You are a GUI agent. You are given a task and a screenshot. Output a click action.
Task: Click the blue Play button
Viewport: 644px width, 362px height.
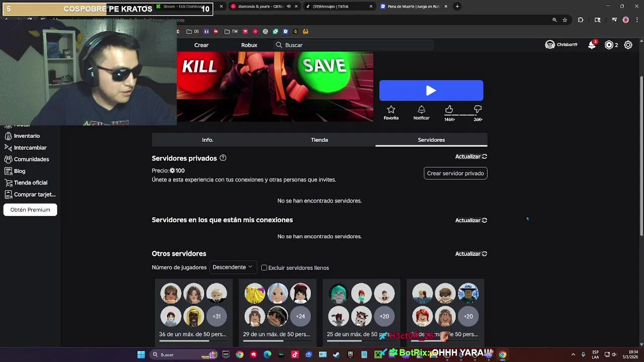431,90
